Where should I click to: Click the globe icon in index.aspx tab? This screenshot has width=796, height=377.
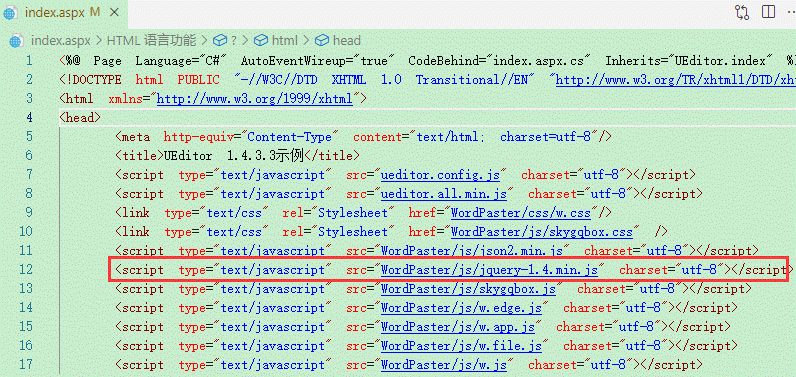click(10, 13)
